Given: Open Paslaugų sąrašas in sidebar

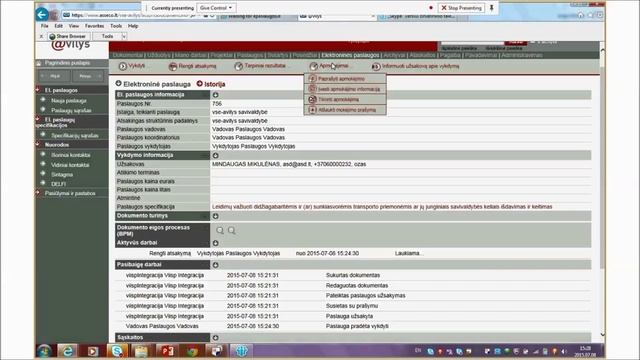Looking at the screenshot, I should click(71, 110).
